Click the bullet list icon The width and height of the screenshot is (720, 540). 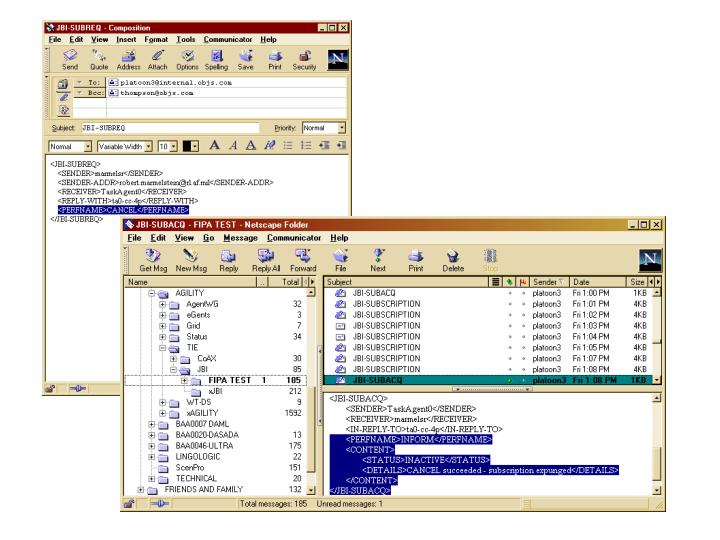[x=287, y=146]
